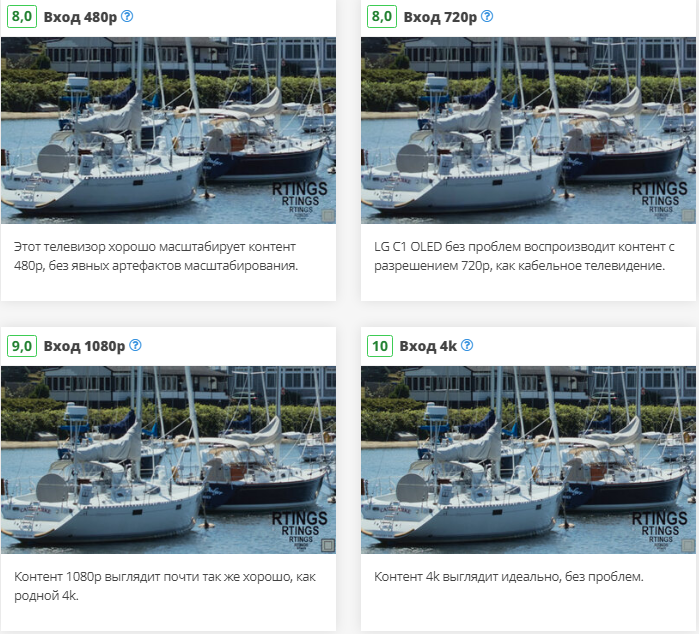Viewport: 699px width, 634px height.
Task: Open help icon next to Вход 720p
Action: pos(487,16)
